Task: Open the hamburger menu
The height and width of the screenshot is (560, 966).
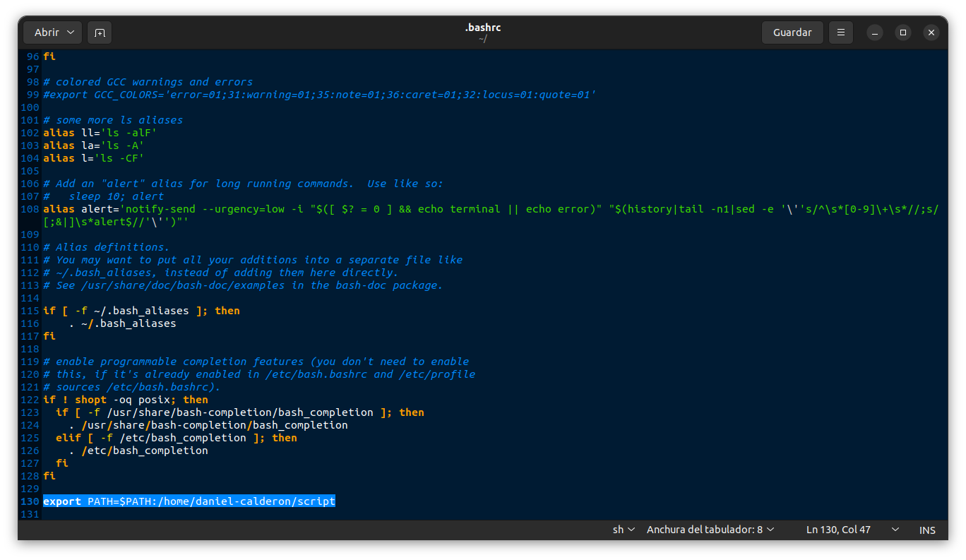Action: (x=840, y=32)
